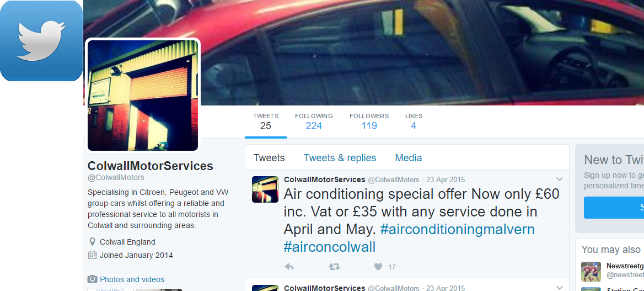Open the tweet author's small avatar
Image resolution: width=644 pixels, height=291 pixels.
265,189
